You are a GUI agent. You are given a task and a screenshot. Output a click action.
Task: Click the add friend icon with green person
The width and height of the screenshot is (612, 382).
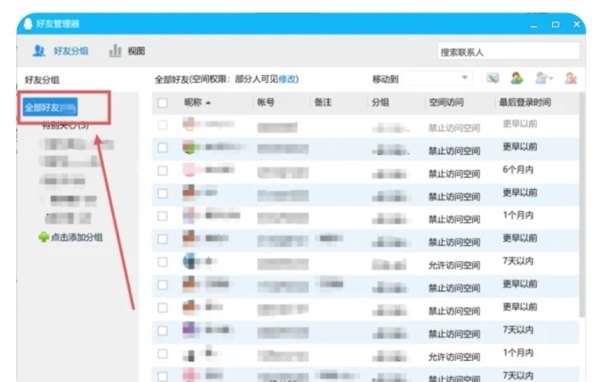click(517, 78)
